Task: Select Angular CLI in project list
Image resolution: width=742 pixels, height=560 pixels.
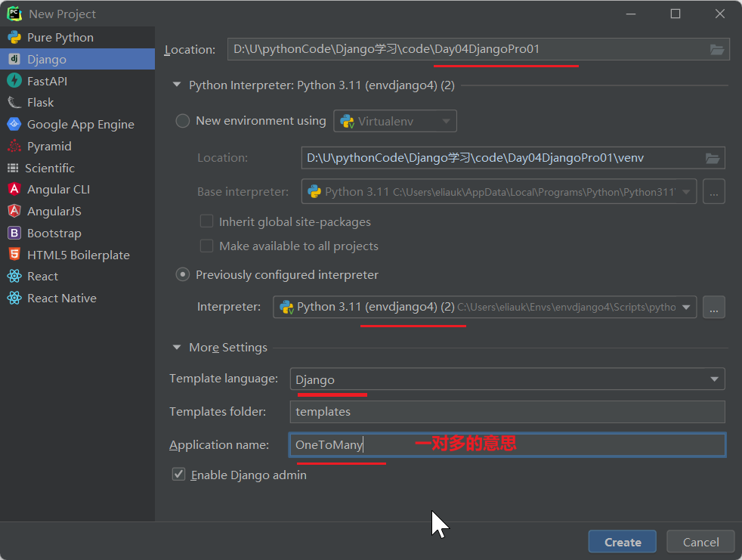Action: coord(77,190)
